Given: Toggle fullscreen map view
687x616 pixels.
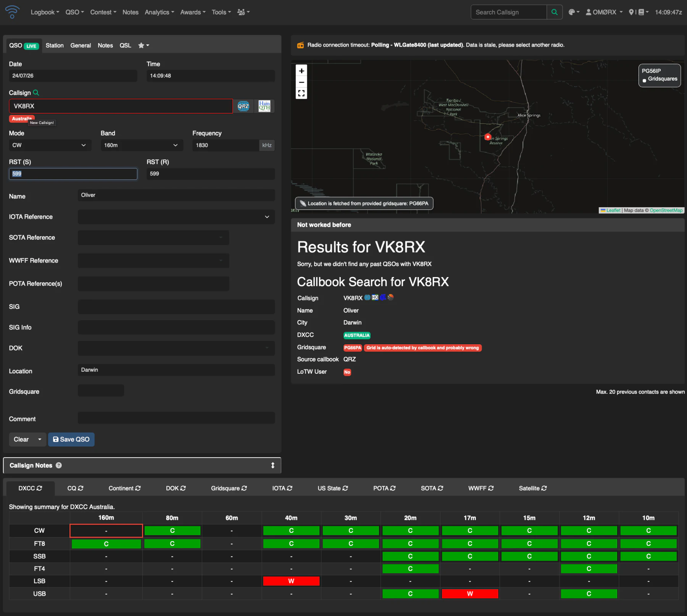Looking at the screenshot, I should coord(302,93).
